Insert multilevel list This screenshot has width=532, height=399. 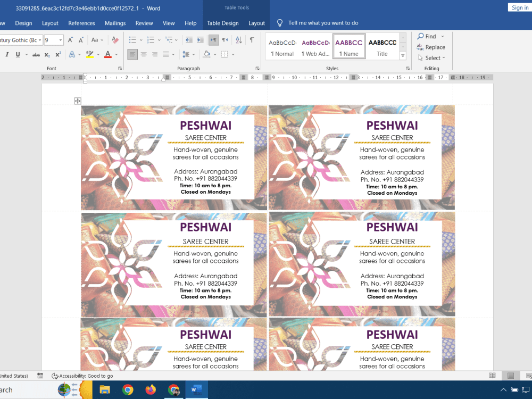pos(169,40)
